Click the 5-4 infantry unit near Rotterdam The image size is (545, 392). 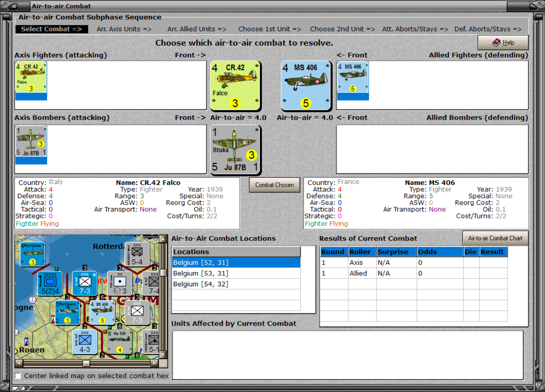pyautogui.click(x=137, y=254)
